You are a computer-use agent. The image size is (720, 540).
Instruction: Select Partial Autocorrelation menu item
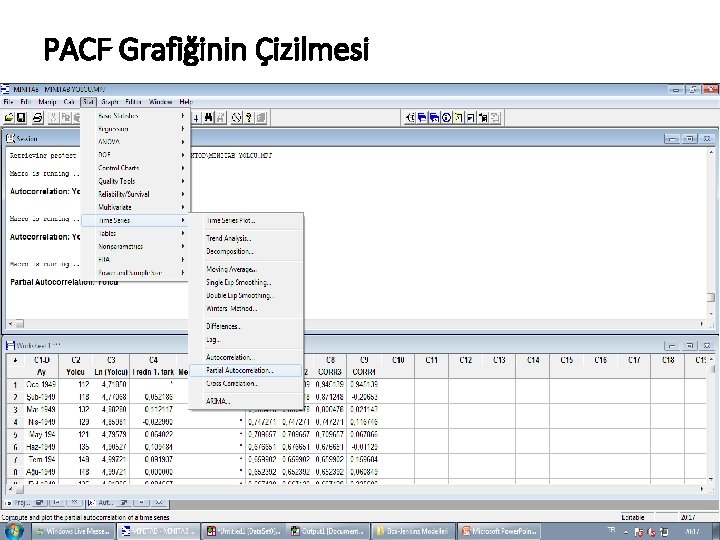pyautogui.click(x=246, y=370)
